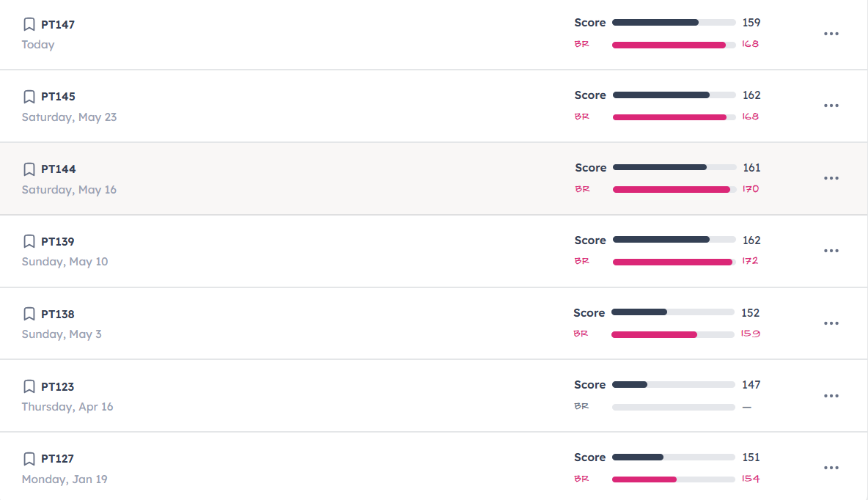The width and height of the screenshot is (868, 500).
Task: Toggle the PT139 bookmark flag
Action: [x=29, y=241]
